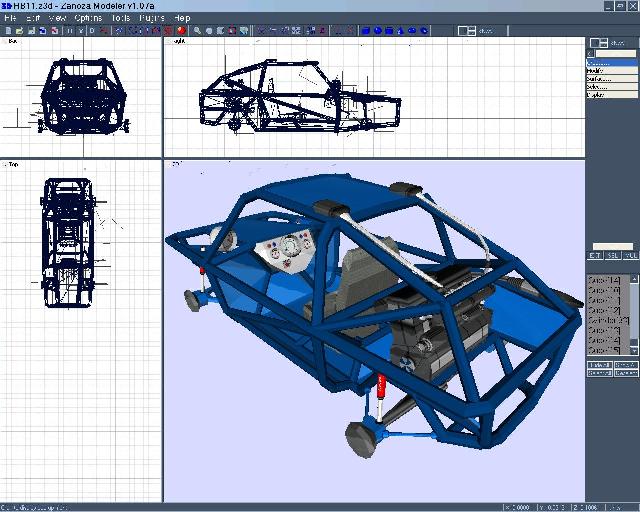Click the red sphere toolbar icon
Viewport: 640px width, 512px height.
[x=181, y=30]
